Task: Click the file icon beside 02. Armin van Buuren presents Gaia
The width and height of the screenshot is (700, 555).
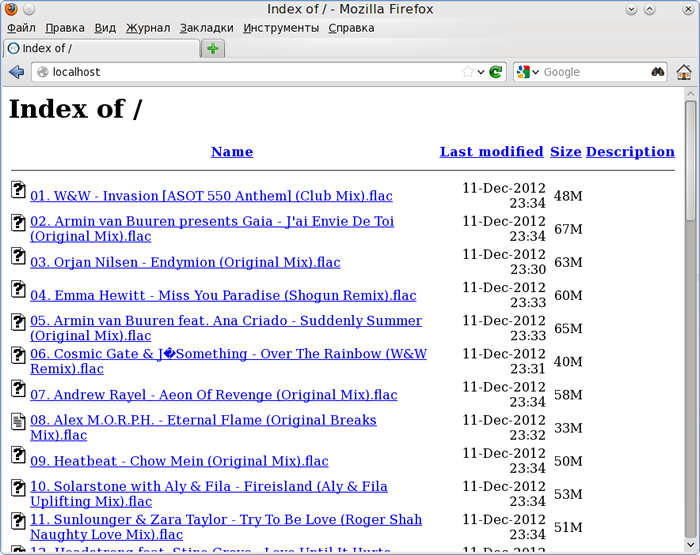Action: (x=18, y=222)
